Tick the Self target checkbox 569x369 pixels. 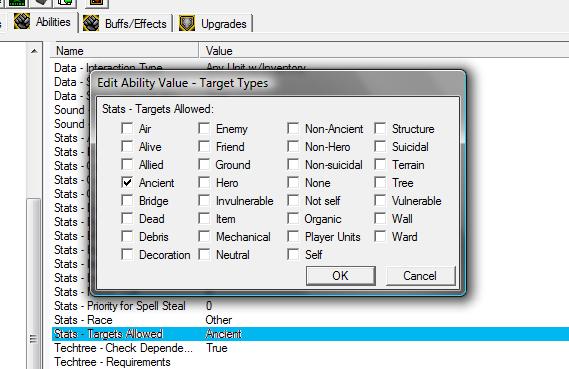coord(293,254)
